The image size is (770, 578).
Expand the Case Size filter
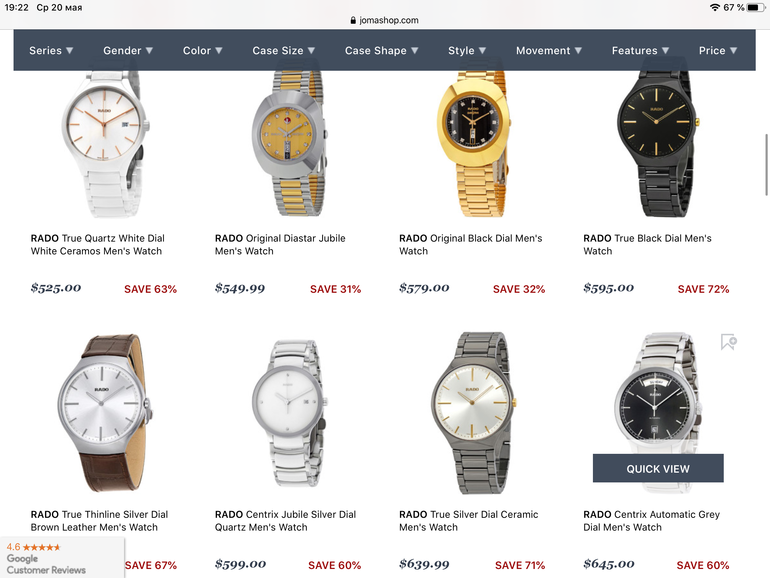tap(283, 51)
